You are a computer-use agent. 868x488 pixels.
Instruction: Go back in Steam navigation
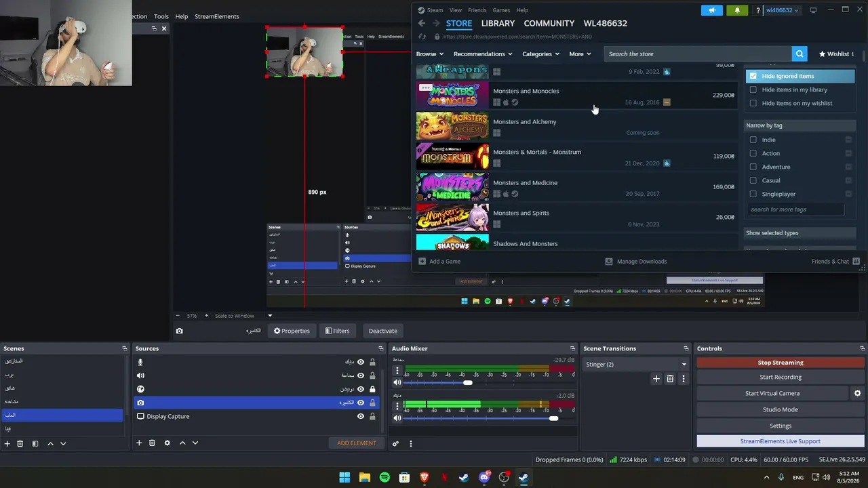(x=422, y=23)
